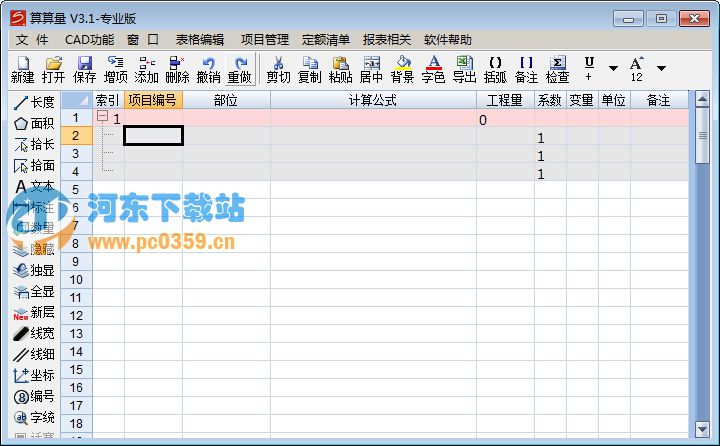
Task: Select the 面积 (Area) tool
Action: pyautogui.click(x=34, y=123)
